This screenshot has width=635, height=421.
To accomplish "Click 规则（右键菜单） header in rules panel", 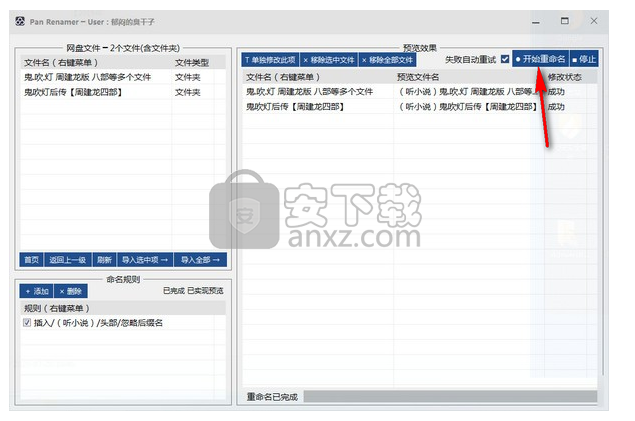I will 123,308.
